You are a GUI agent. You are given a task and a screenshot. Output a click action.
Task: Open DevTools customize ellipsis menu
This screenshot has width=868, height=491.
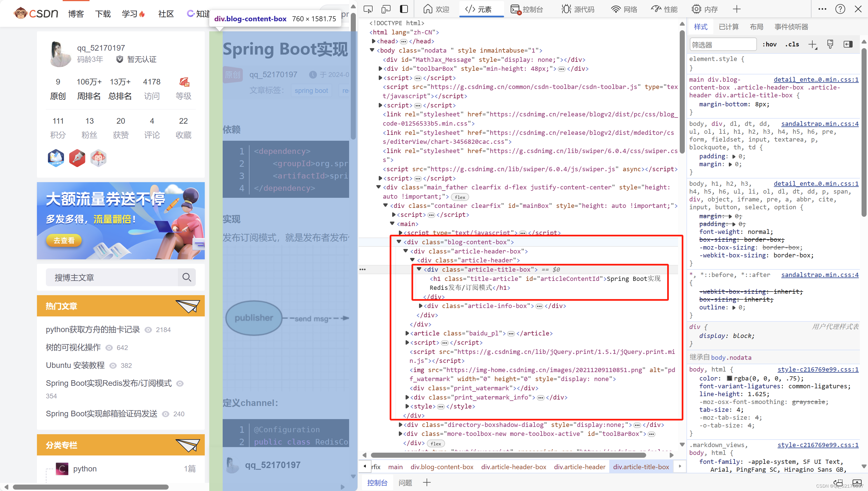point(822,9)
